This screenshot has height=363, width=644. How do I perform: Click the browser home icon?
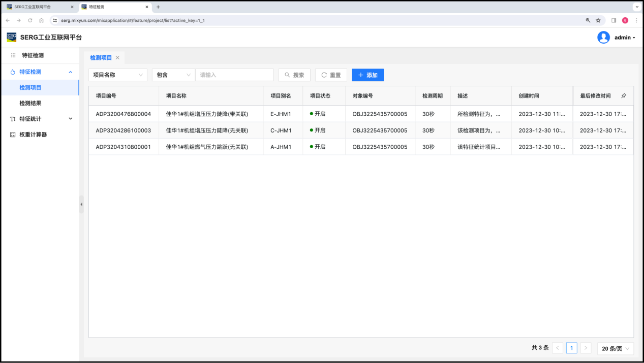coord(41,20)
